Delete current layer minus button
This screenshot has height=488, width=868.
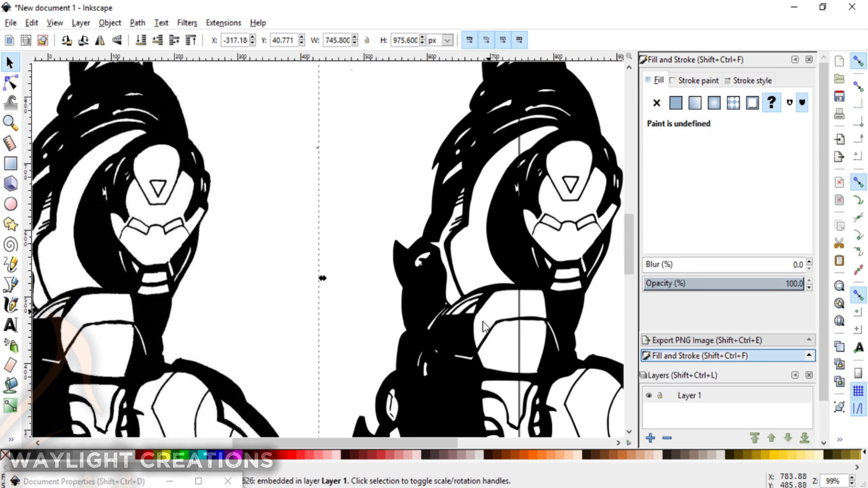tap(667, 438)
